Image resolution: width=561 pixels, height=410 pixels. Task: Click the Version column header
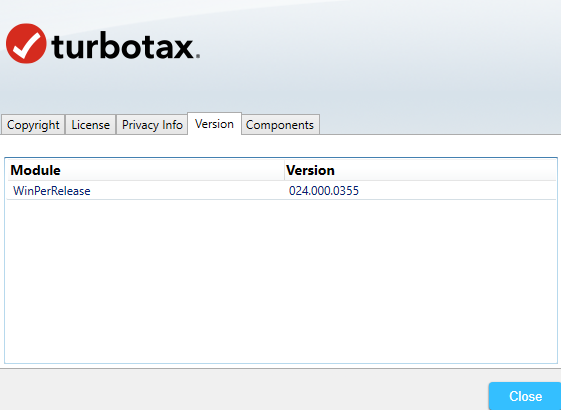click(420, 170)
